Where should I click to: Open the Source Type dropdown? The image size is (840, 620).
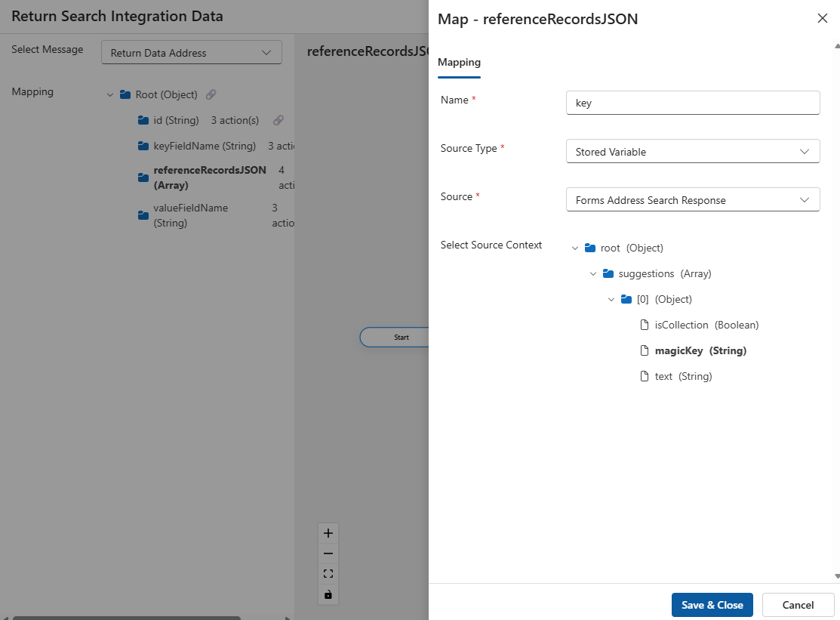coord(692,152)
